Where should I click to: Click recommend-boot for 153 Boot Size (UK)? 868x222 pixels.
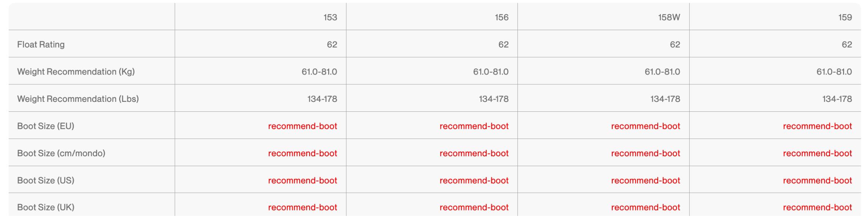[302, 208]
